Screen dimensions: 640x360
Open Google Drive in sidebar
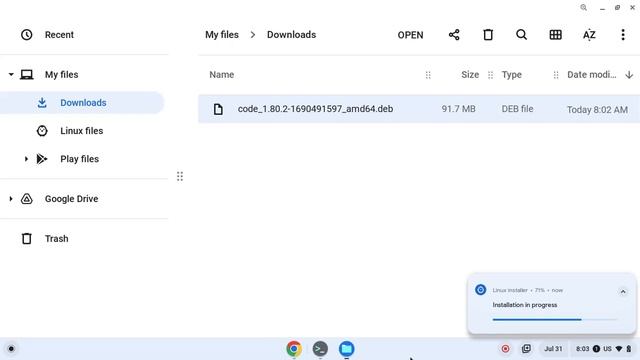tap(71, 199)
